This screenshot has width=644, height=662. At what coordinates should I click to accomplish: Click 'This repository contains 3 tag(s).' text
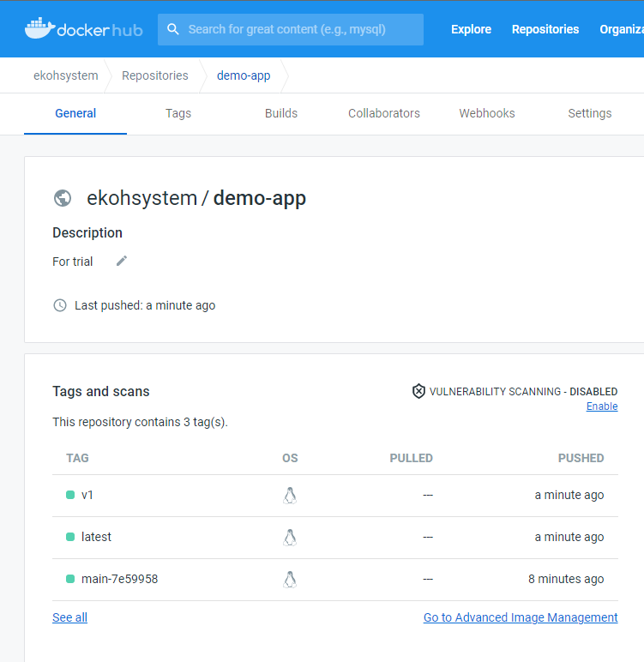click(x=140, y=422)
